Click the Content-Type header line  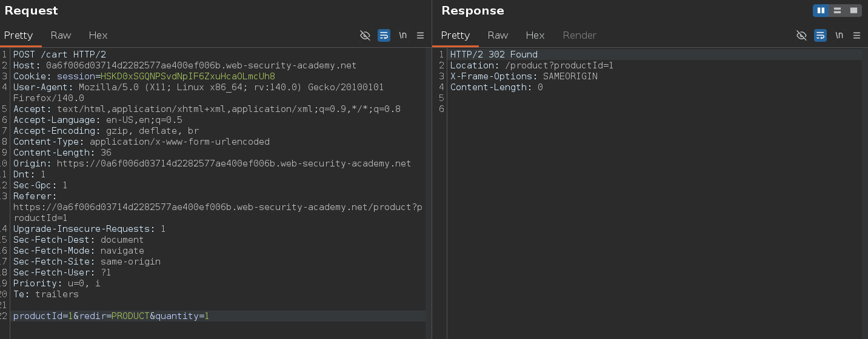coord(141,142)
